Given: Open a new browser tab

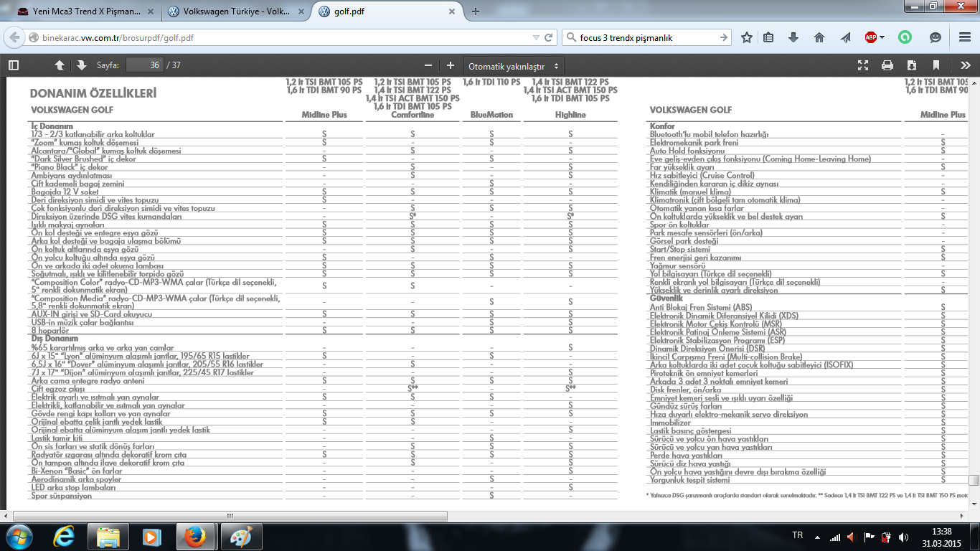Looking at the screenshot, I should pyautogui.click(x=475, y=11).
